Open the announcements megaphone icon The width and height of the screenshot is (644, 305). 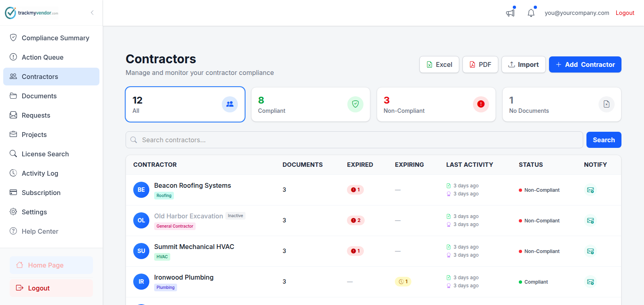[510, 13]
